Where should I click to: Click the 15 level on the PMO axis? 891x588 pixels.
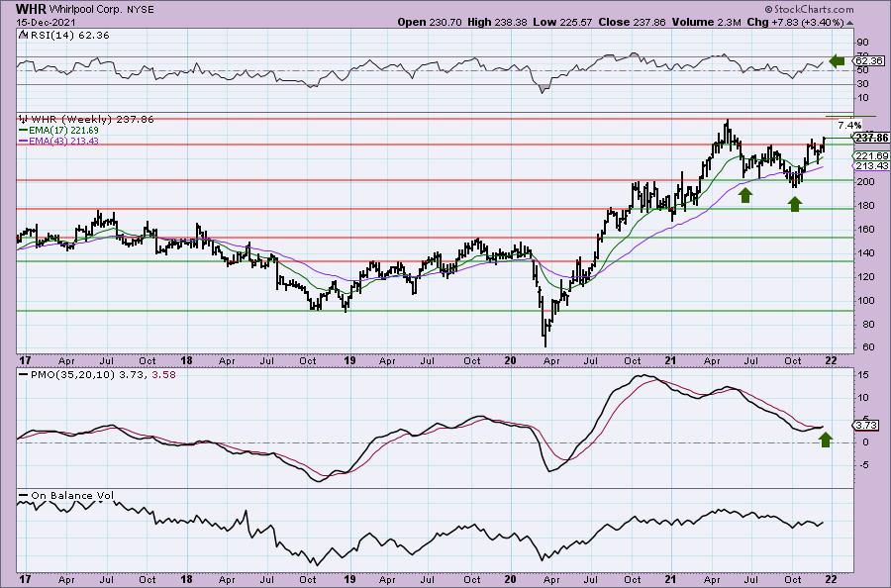click(862, 375)
